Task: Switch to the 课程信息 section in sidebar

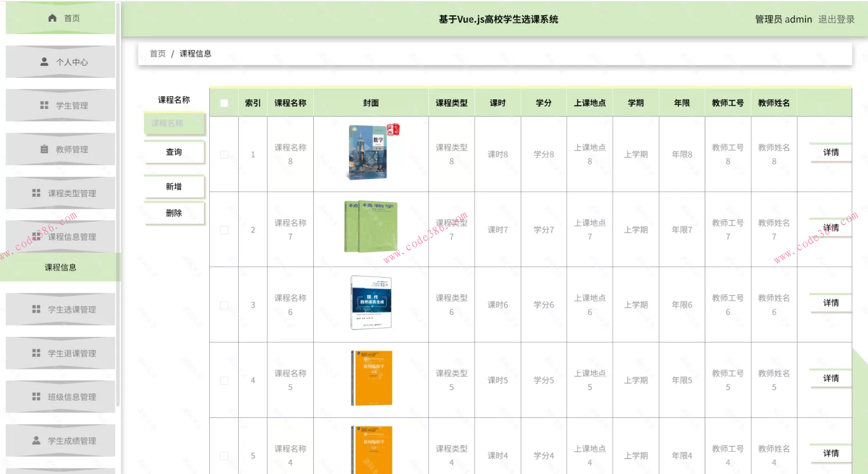Action: pos(60,267)
